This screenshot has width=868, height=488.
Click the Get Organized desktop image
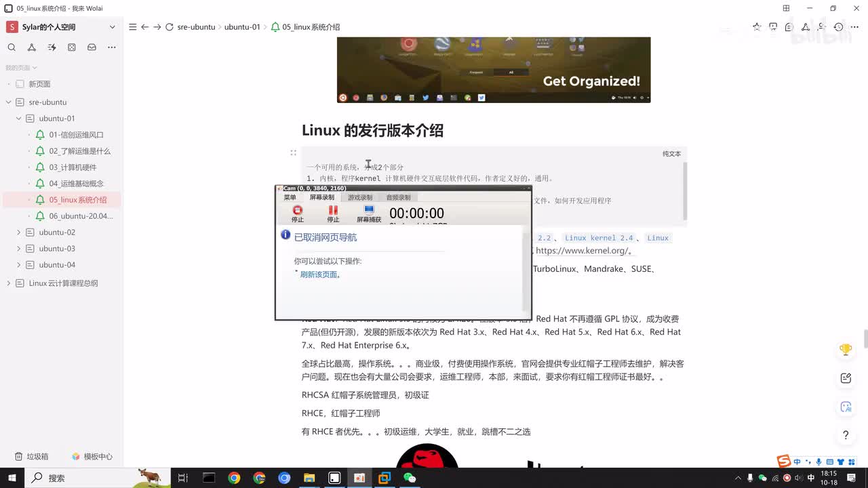tap(494, 70)
